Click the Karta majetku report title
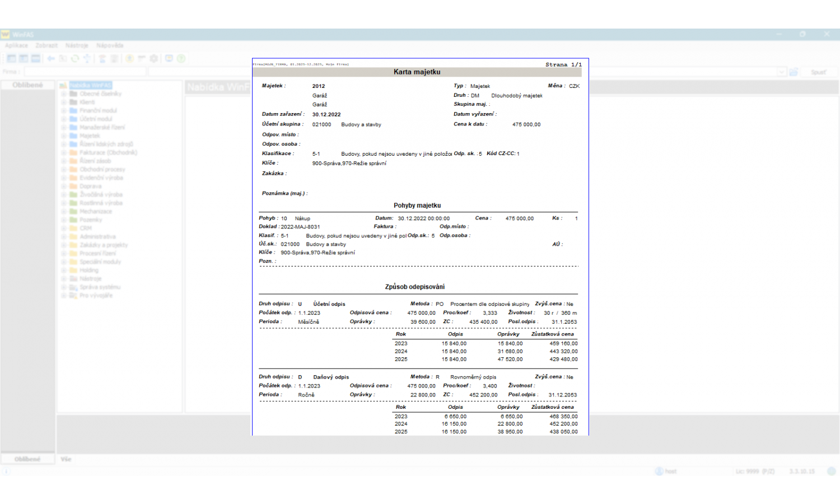 click(x=417, y=72)
